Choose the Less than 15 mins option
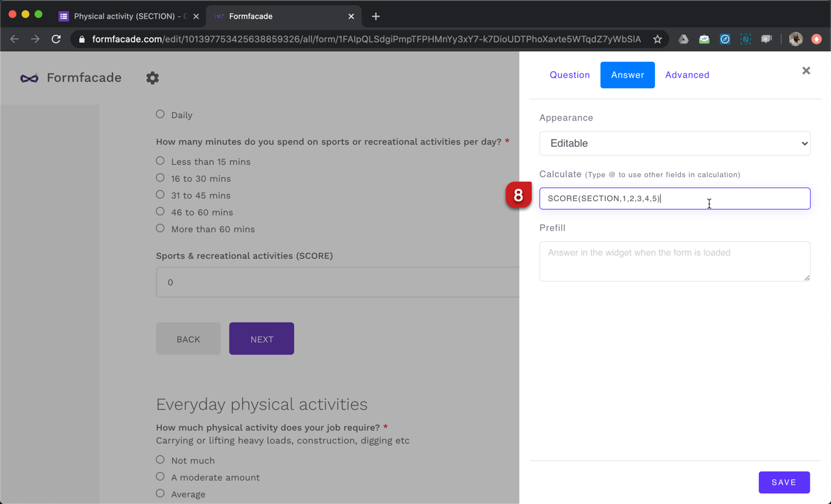 [x=160, y=160]
